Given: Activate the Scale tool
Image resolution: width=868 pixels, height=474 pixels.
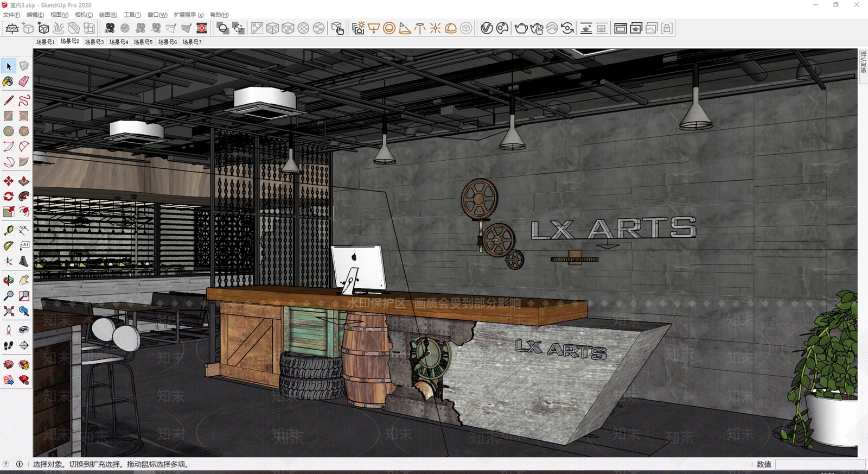Looking at the screenshot, I should (9, 211).
